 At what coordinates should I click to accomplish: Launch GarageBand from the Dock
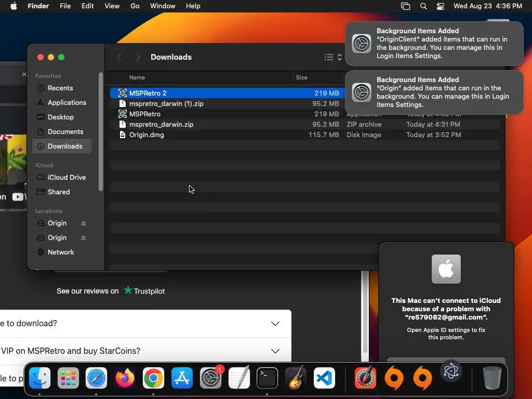point(296,378)
